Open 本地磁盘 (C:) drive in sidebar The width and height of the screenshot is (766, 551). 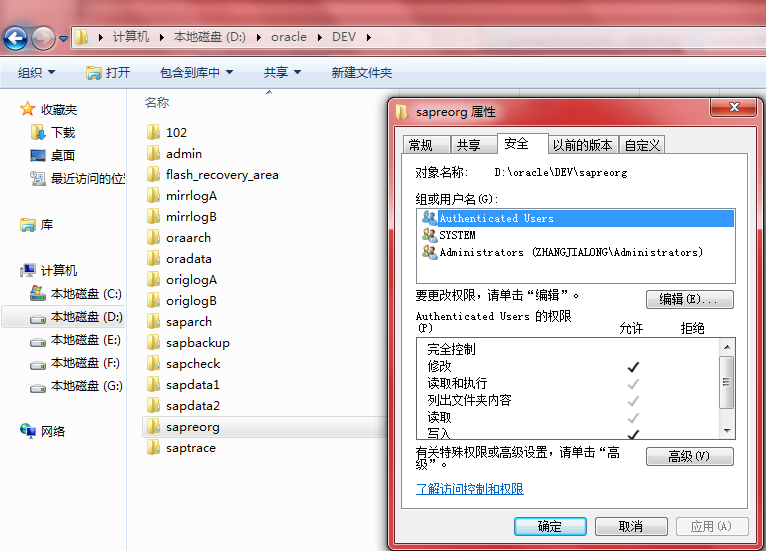point(76,294)
